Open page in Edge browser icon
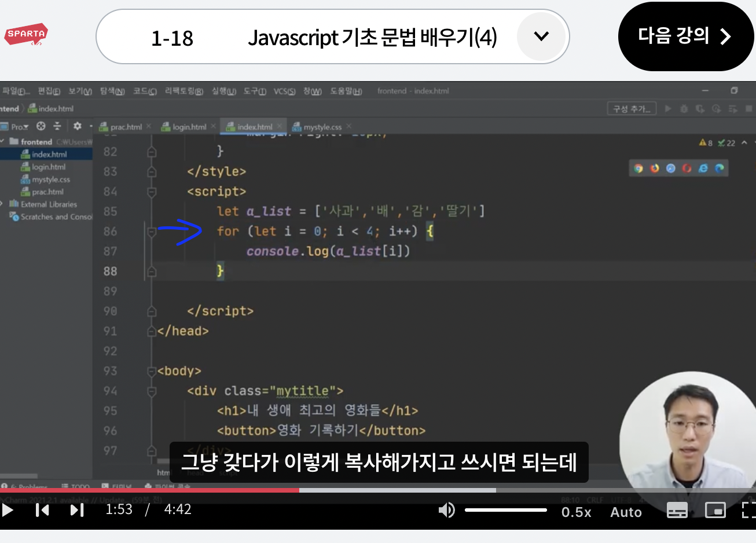The image size is (756, 543). point(720,168)
